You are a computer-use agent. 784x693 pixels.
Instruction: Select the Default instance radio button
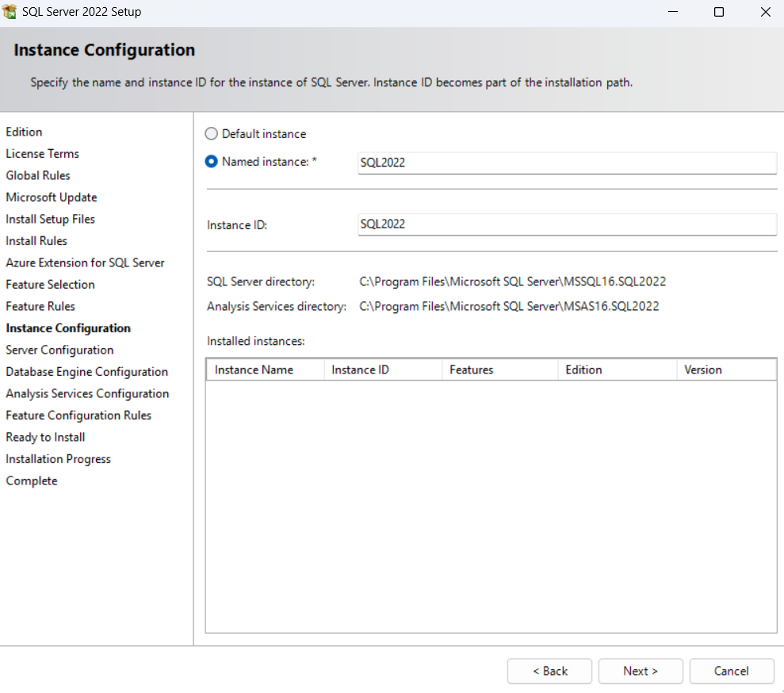[x=212, y=134]
